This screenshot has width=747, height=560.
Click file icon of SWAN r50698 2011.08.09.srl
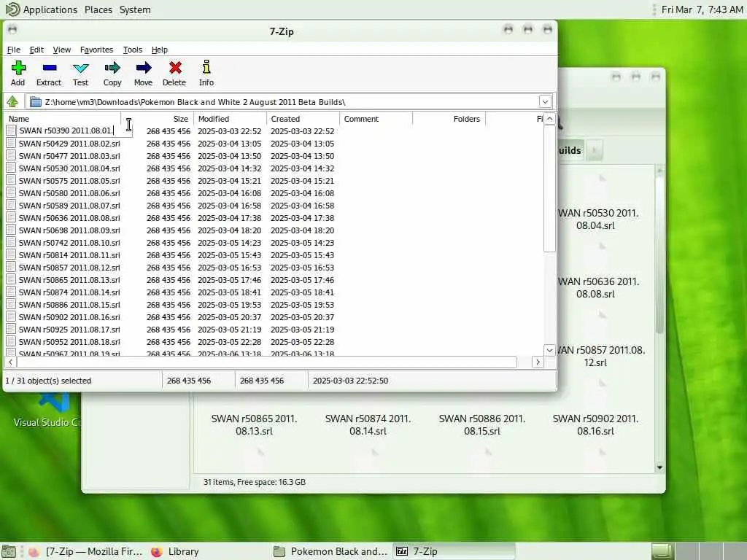click(x=11, y=230)
